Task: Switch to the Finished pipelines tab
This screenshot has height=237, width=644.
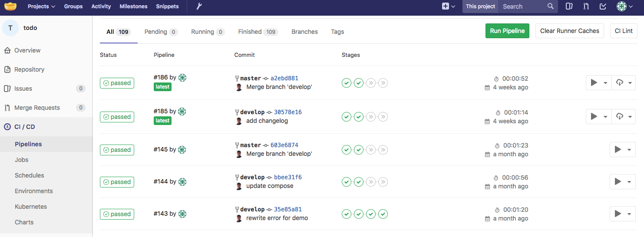Action: pyautogui.click(x=258, y=32)
